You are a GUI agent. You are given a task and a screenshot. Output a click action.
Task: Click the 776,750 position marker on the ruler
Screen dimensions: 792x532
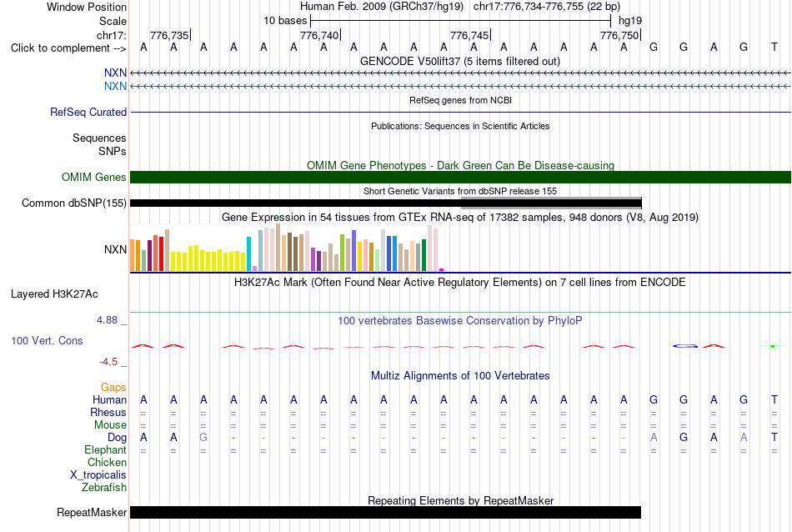coord(619,35)
